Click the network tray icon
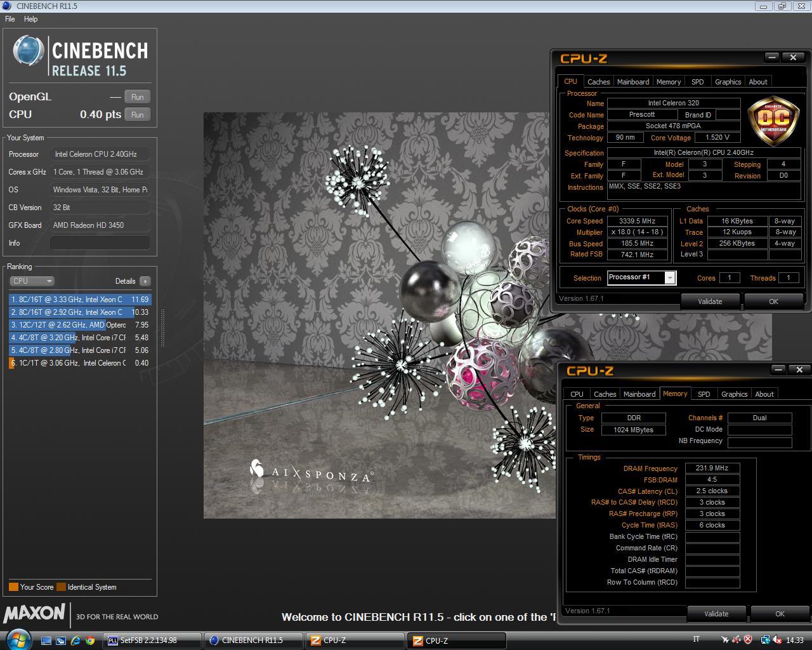 tap(765, 640)
